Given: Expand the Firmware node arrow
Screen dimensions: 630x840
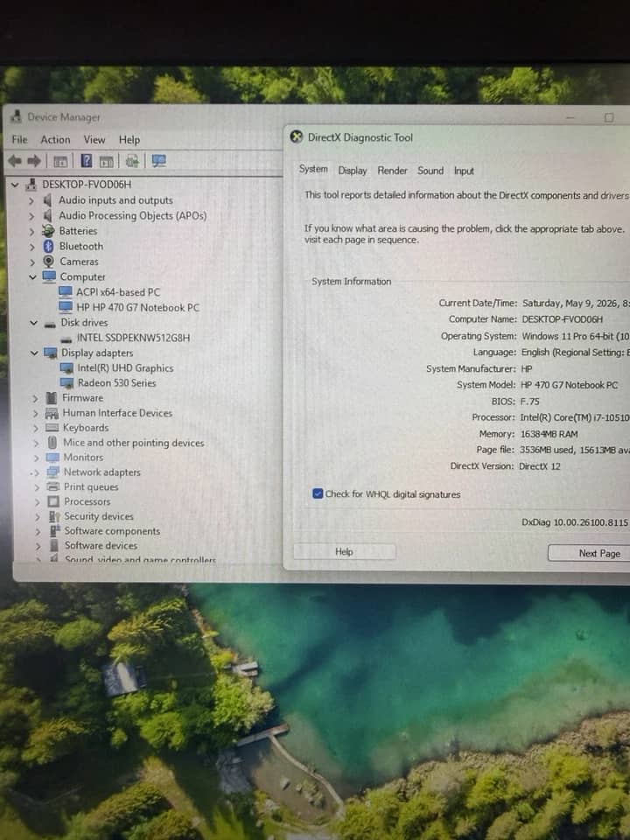Looking at the screenshot, I should point(35,399).
